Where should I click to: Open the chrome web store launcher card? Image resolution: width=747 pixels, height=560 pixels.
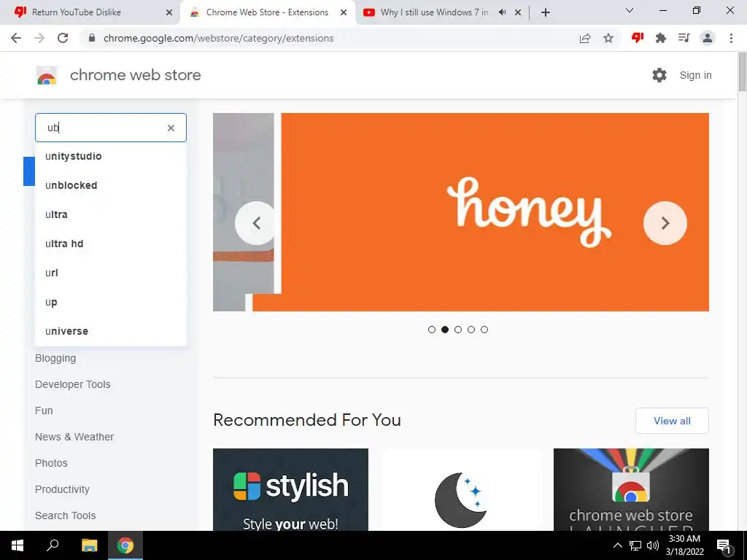pos(631,489)
